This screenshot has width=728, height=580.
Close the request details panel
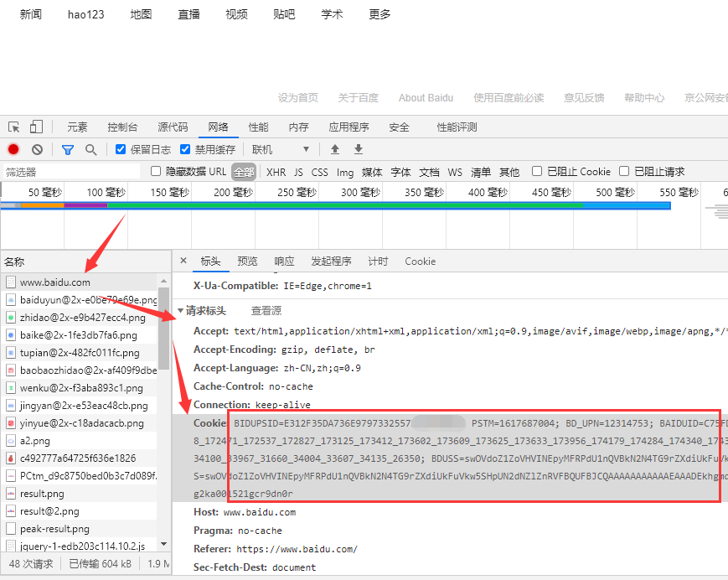tap(183, 261)
